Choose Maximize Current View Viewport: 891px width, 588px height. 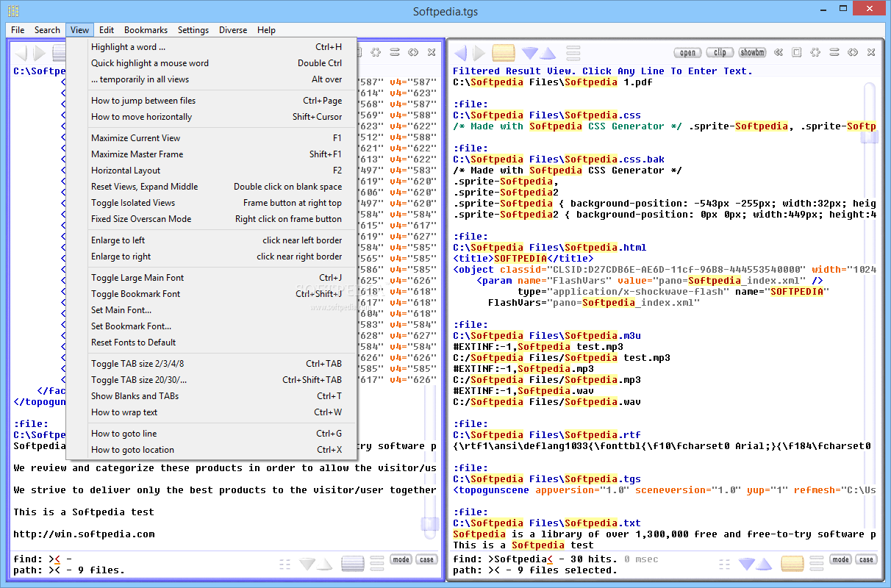(x=212, y=138)
